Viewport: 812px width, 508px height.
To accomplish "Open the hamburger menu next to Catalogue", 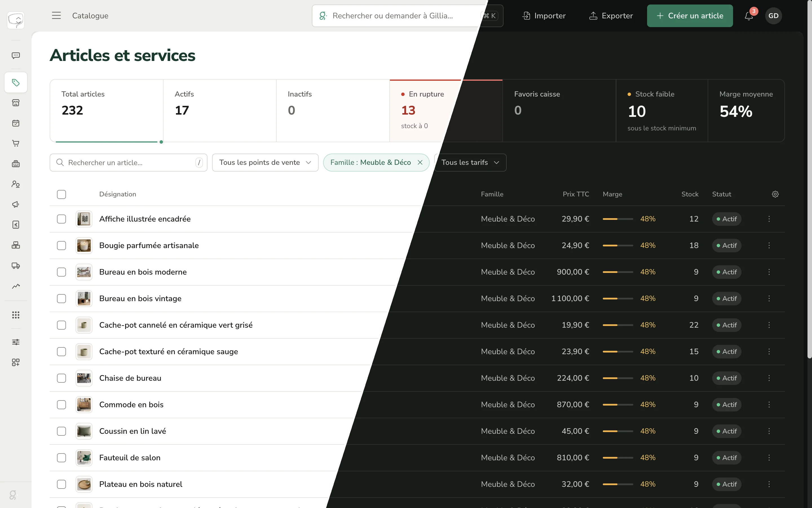I will [x=56, y=16].
